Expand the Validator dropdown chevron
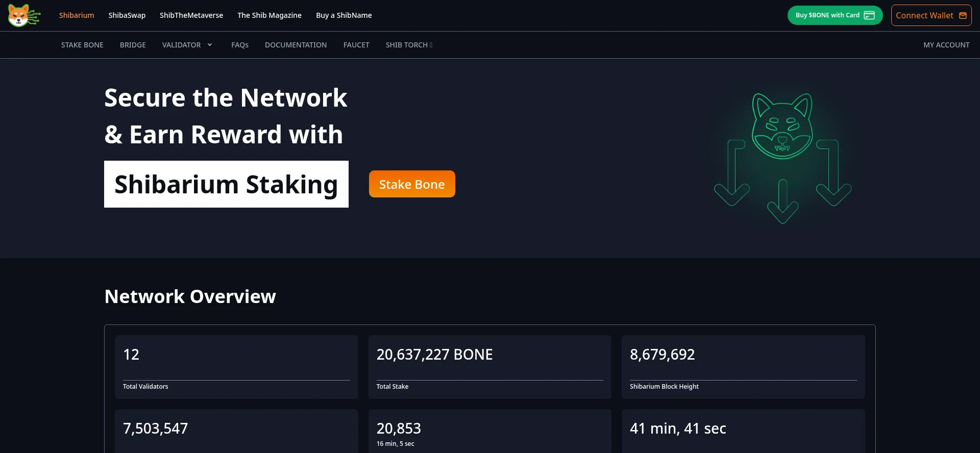Screen dimensions: 980x453 (210, 45)
